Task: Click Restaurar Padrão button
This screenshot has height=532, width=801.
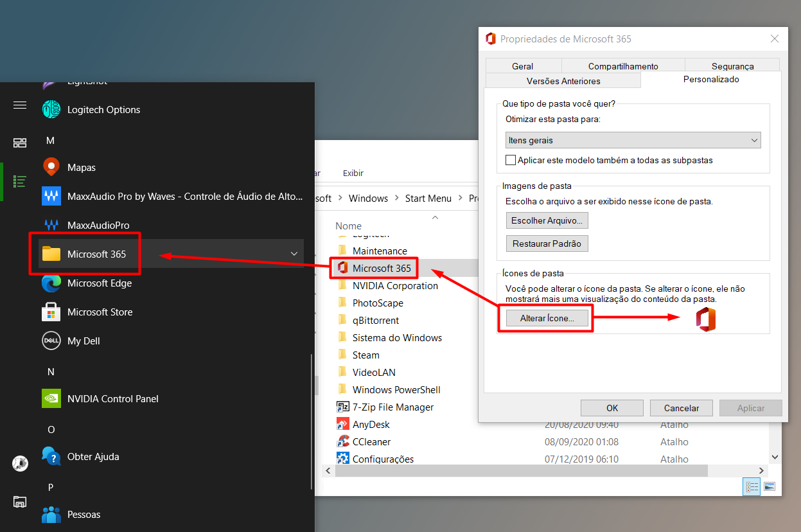Action: 547,244
